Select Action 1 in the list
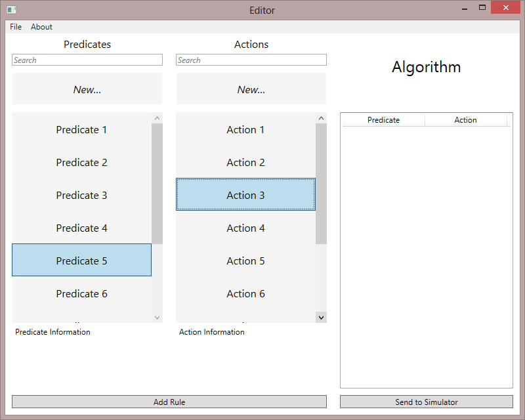This screenshot has width=525, height=420. (x=246, y=129)
